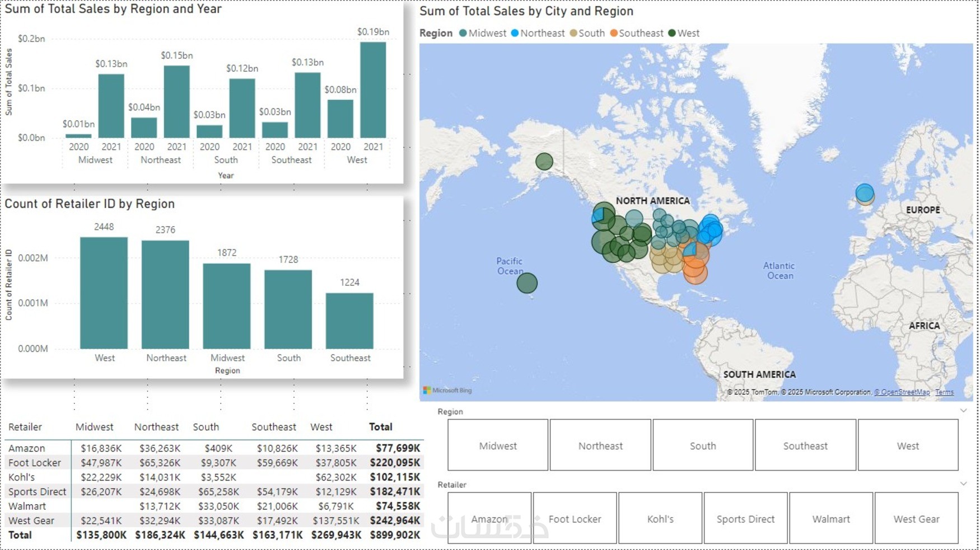Click the Sum of Total Sales by City title

(x=526, y=11)
